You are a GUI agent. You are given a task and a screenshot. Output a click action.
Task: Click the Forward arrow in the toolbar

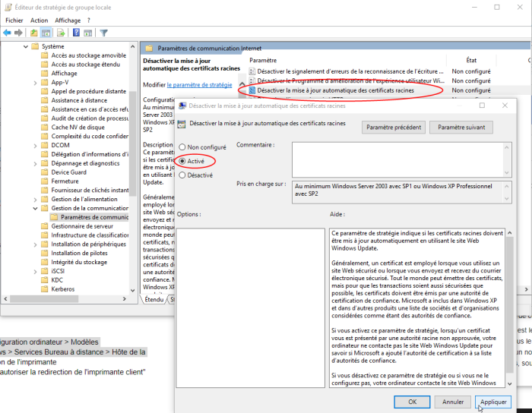pyautogui.click(x=18, y=33)
